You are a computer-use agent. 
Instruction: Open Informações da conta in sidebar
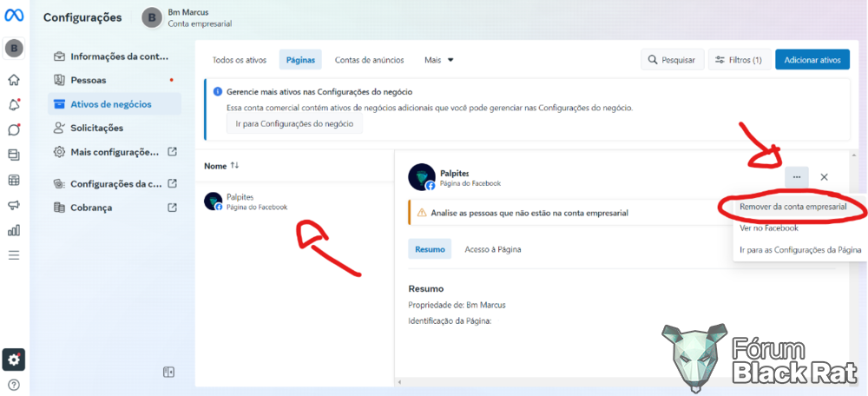(x=115, y=56)
